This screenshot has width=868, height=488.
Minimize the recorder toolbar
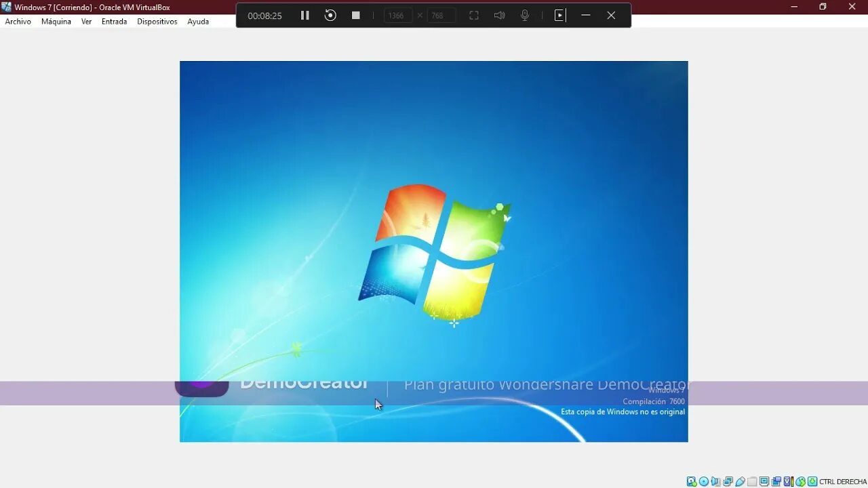coord(586,15)
